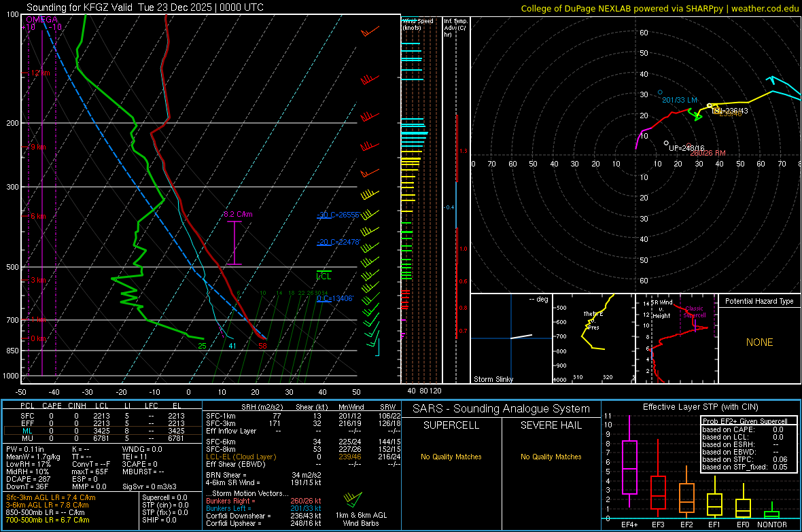Click the 'SR Wind v. Height' inset label
This screenshot has width=802, height=532.
(x=662, y=309)
